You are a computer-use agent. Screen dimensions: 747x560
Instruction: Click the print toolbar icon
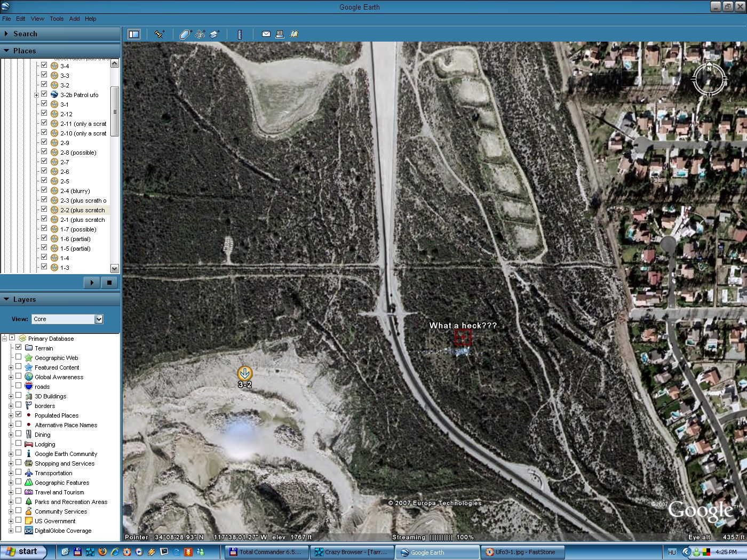click(x=280, y=34)
